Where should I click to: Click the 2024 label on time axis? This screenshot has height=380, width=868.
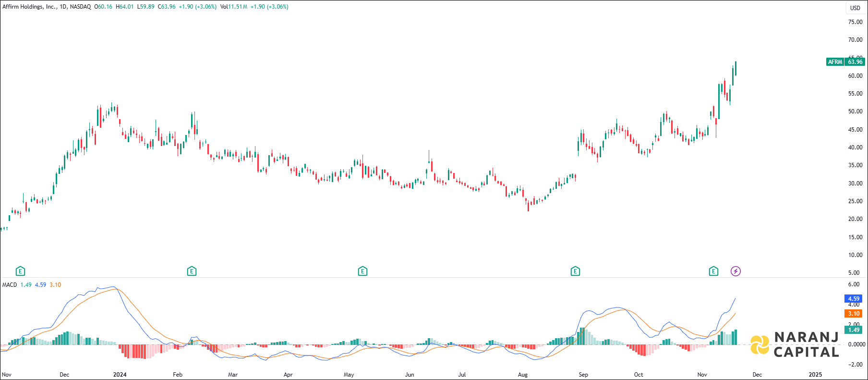pos(120,375)
